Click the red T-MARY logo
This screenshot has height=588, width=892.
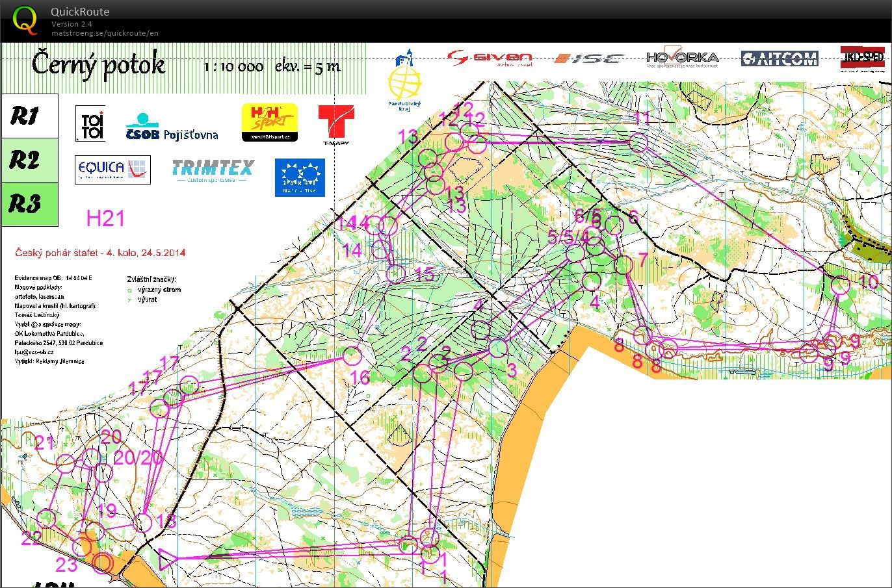pyautogui.click(x=336, y=125)
